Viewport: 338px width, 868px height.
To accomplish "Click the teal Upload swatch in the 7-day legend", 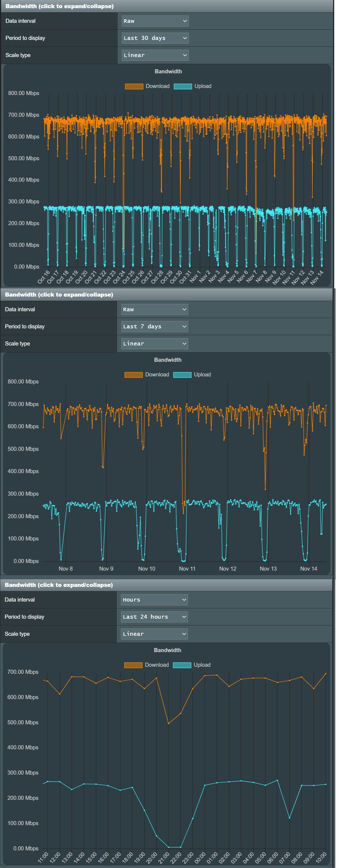I will tap(182, 375).
